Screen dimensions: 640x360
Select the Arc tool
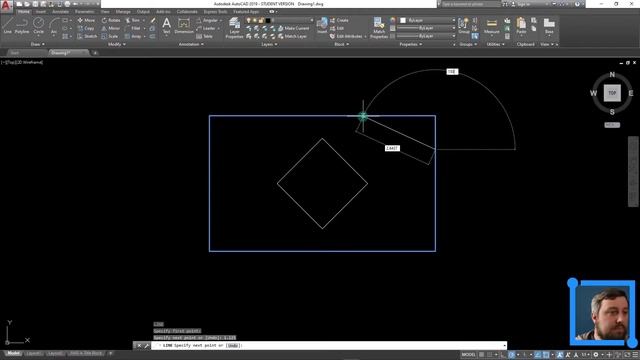pyautogui.click(x=54, y=26)
